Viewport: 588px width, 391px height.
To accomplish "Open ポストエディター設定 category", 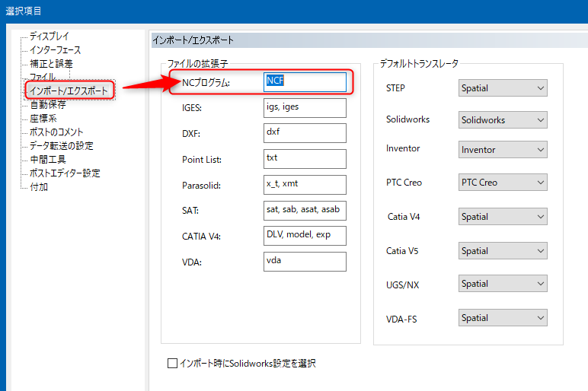I will (65, 173).
